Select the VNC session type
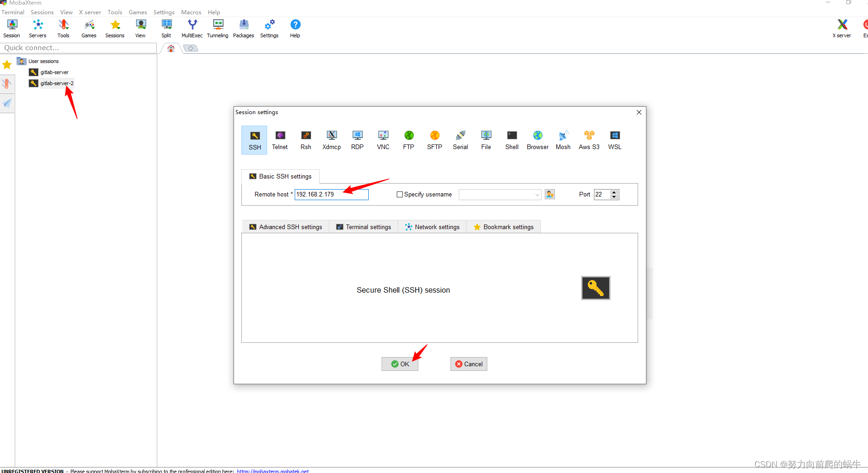Screen dimensions: 868x473 click(x=383, y=140)
